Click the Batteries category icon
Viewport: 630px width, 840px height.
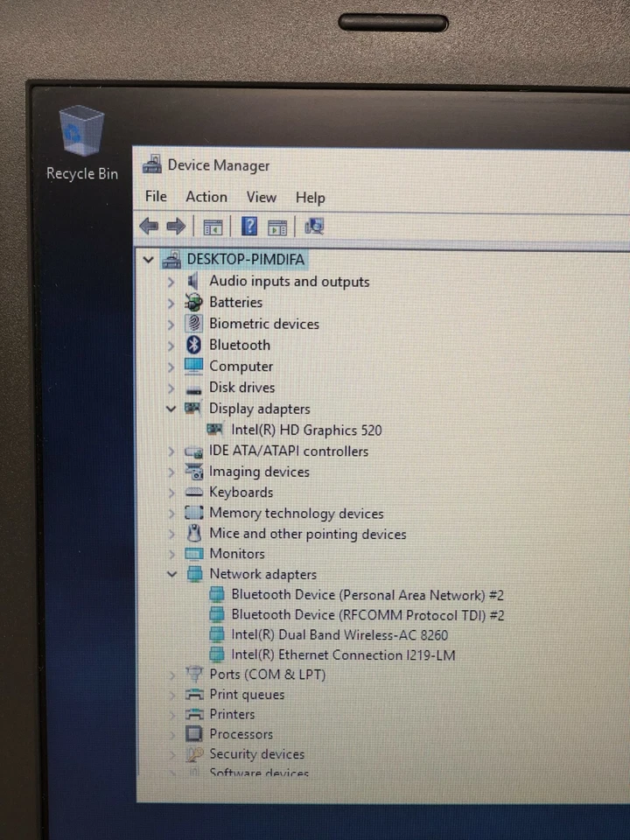pos(193,303)
